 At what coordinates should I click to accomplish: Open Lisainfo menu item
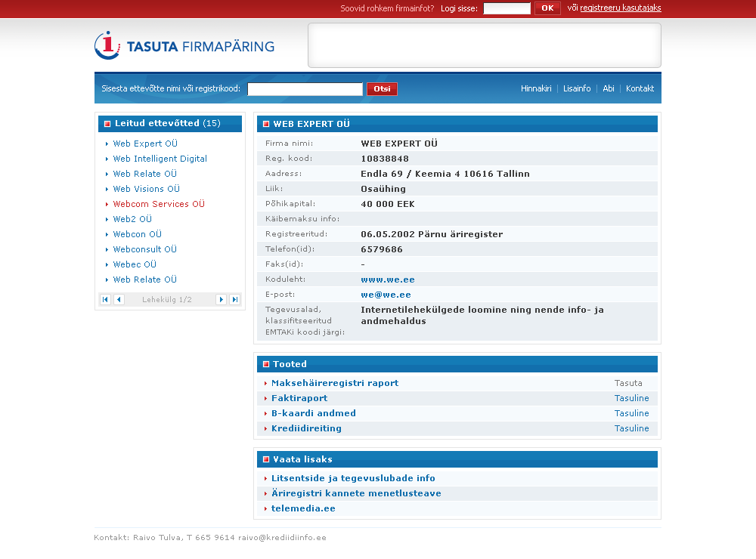(x=577, y=88)
